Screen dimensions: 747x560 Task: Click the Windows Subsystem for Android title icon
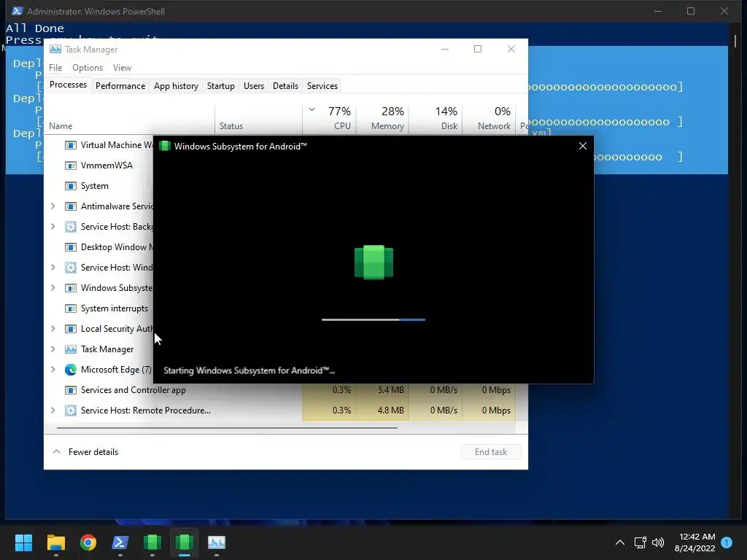(x=165, y=146)
